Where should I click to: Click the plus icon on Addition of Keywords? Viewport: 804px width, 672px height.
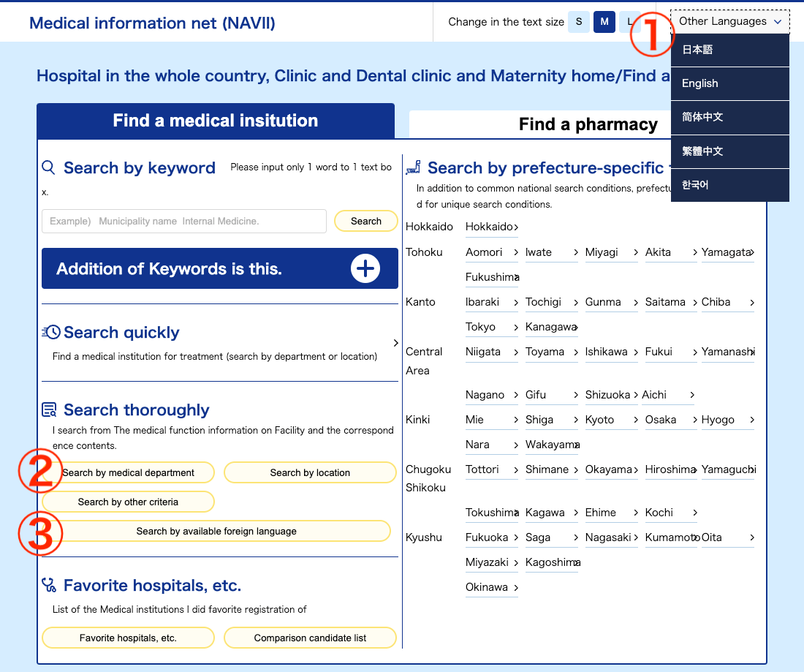[365, 268]
